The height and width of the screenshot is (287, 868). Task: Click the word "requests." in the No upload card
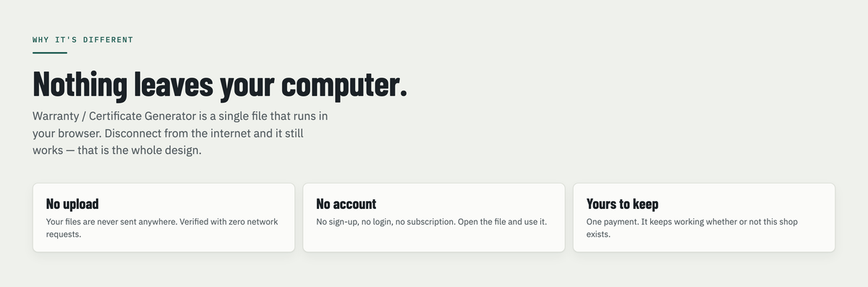(x=64, y=235)
